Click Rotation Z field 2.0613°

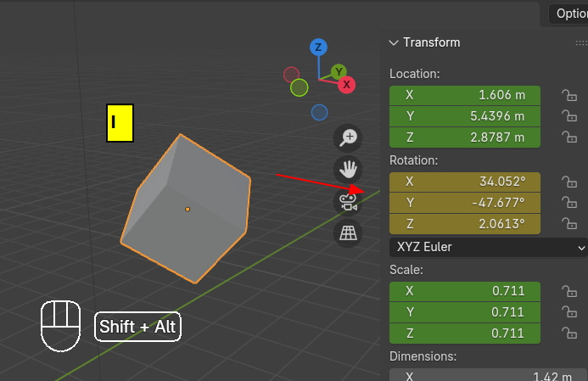pyautogui.click(x=465, y=224)
